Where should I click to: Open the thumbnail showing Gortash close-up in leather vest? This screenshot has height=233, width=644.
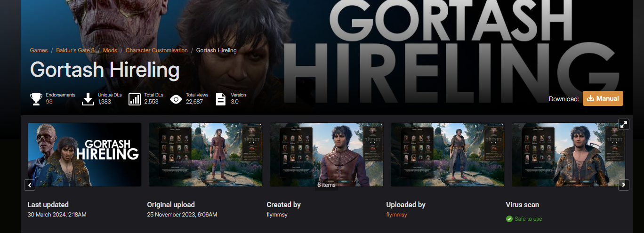point(326,154)
